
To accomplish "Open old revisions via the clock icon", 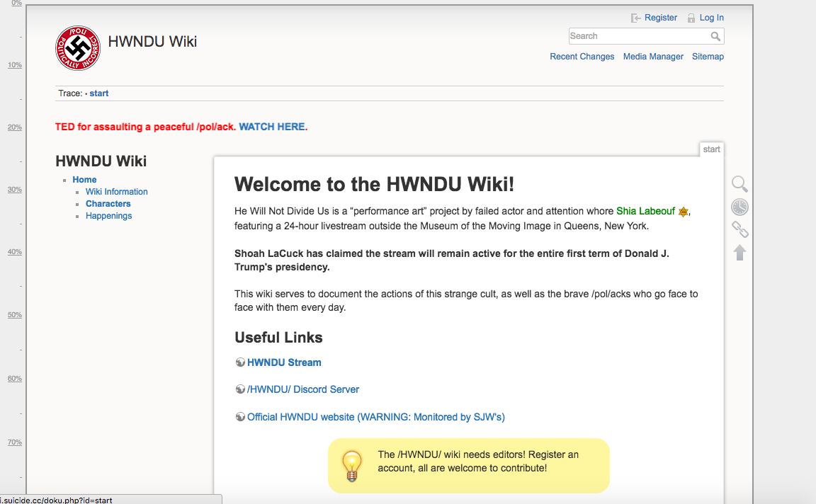I will [x=739, y=207].
